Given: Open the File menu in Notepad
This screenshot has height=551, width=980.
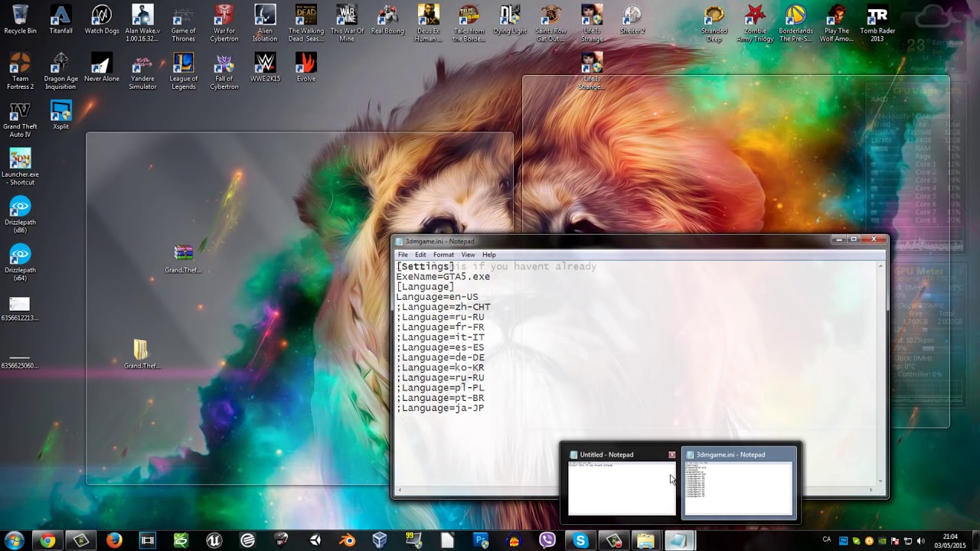Looking at the screenshot, I should click(x=403, y=255).
